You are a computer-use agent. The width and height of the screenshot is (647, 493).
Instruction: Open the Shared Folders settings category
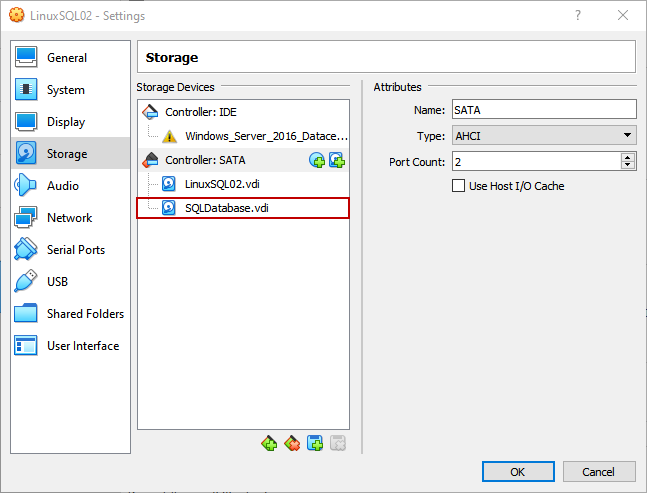click(x=85, y=314)
